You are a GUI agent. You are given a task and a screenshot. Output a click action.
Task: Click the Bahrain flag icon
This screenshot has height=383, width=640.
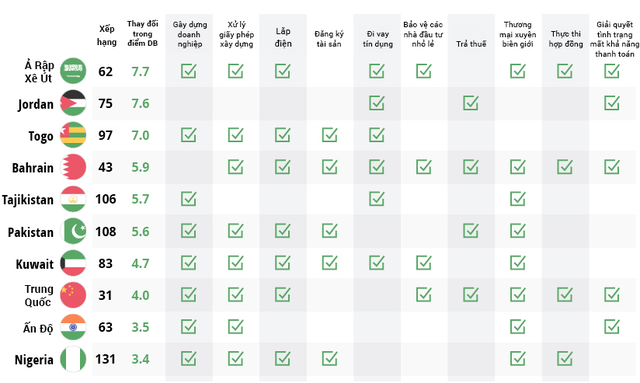[73, 167]
